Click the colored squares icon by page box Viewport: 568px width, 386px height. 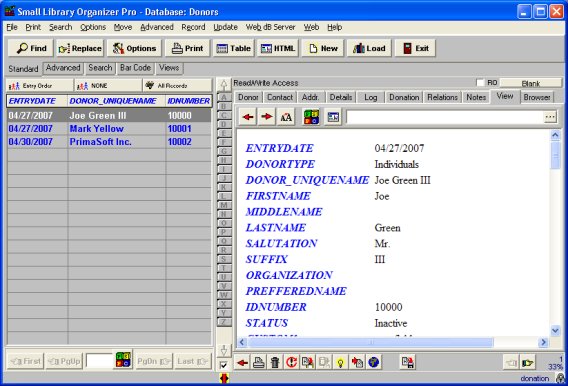pyautogui.click(x=123, y=360)
